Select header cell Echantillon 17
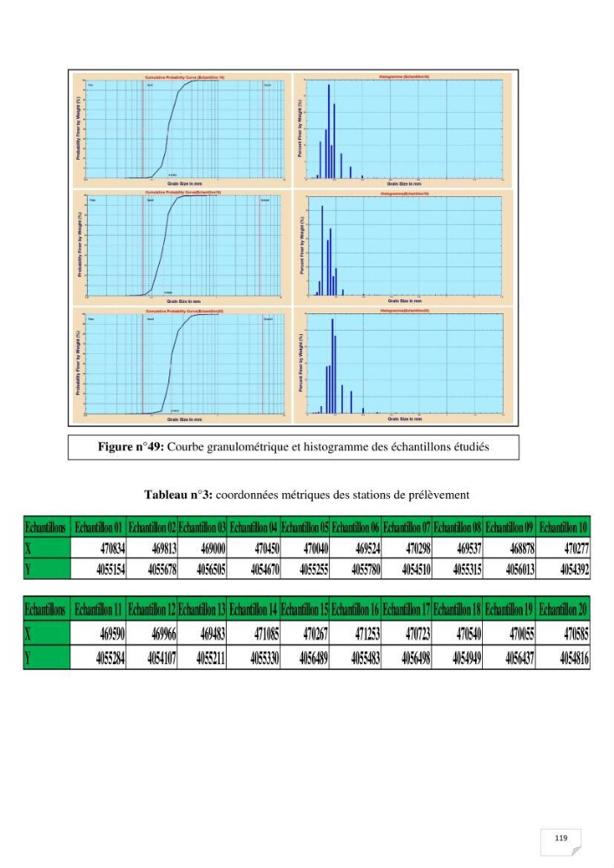The width and height of the screenshot is (614, 868). 406,609
